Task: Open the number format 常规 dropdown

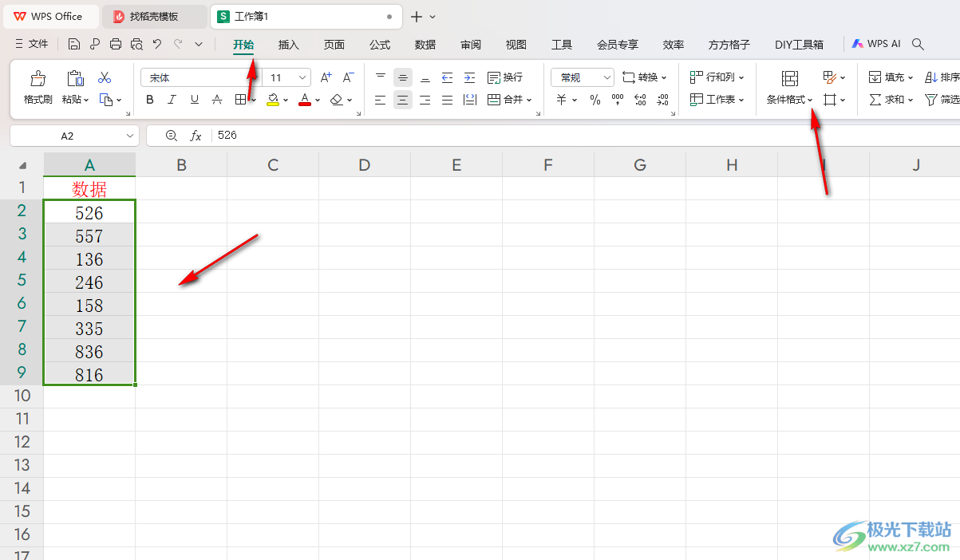Action: [606, 77]
